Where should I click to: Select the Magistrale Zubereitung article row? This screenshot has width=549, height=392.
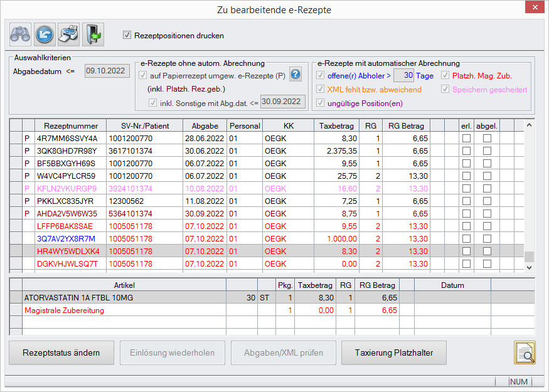[63, 310]
